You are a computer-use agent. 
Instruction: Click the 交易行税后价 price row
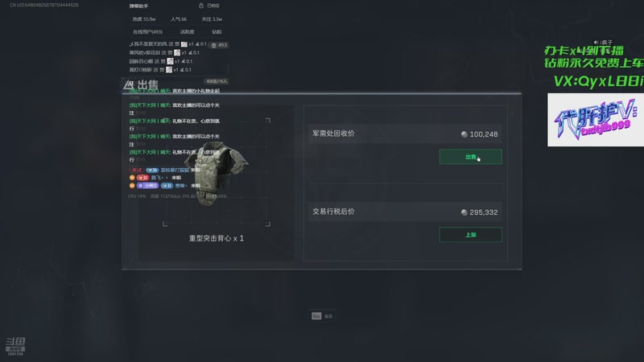405,212
